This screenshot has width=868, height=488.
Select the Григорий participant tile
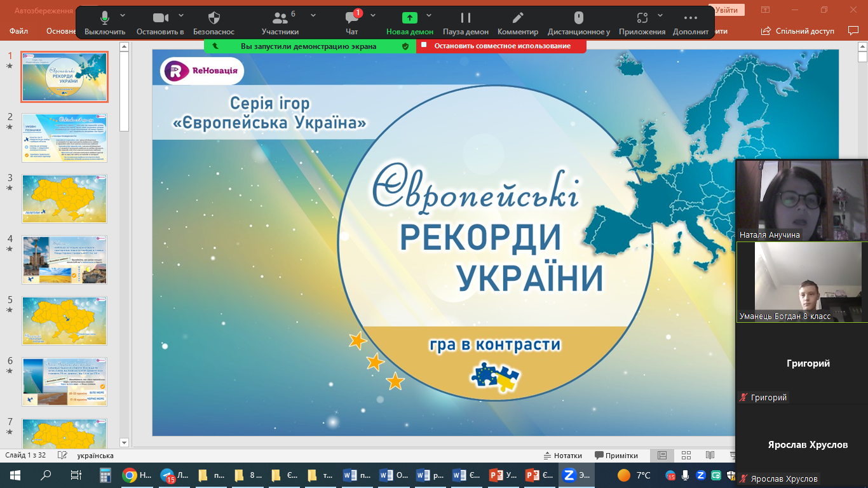coord(802,363)
